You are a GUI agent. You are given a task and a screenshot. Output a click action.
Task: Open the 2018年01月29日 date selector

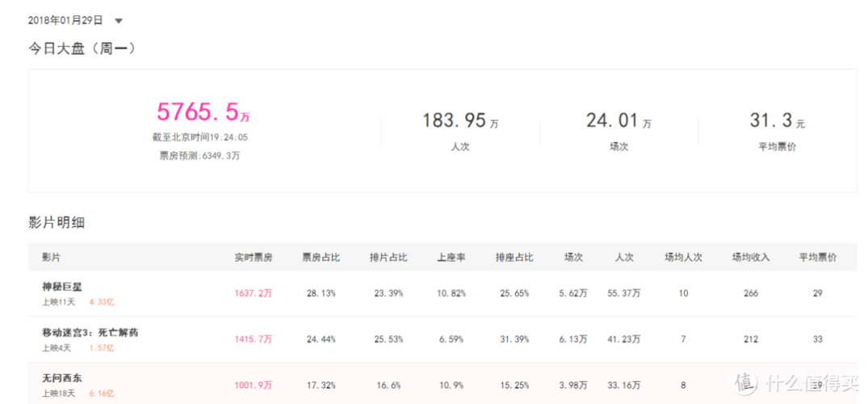(65, 20)
